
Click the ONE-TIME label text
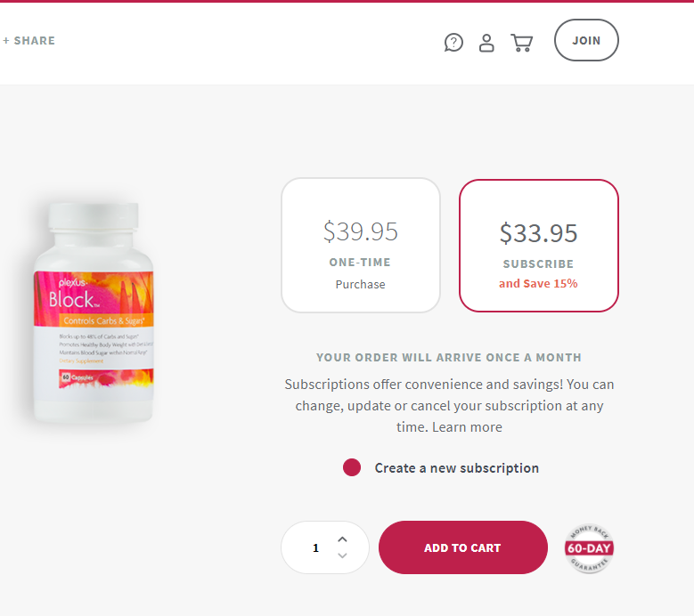point(360,263)
